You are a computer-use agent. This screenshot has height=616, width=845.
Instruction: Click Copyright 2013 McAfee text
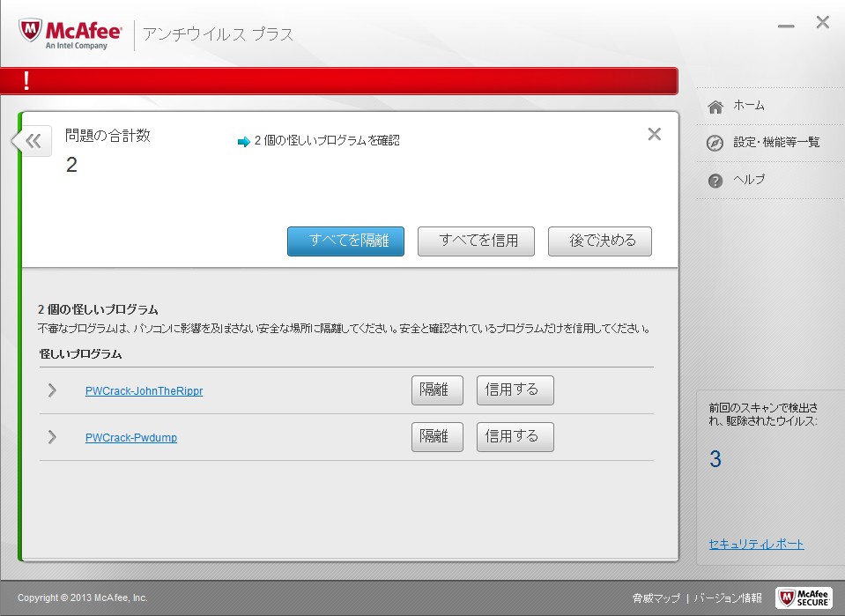pos(83,597)
